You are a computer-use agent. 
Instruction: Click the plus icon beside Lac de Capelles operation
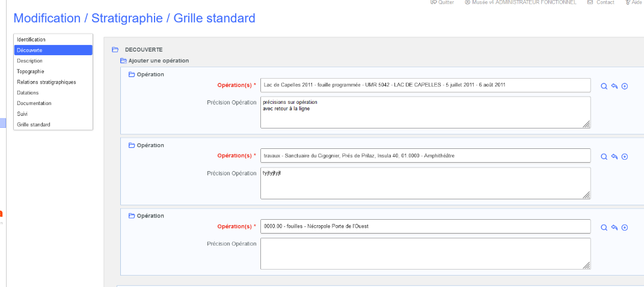point(625,86)
